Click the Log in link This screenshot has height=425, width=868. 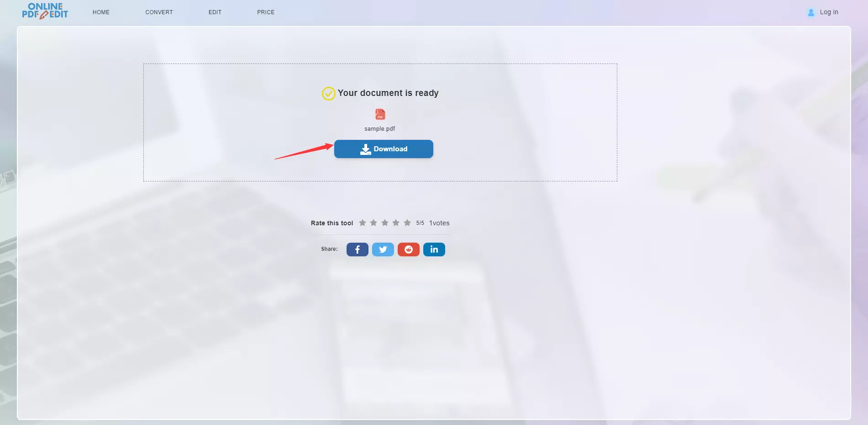(x=828, y=12)
